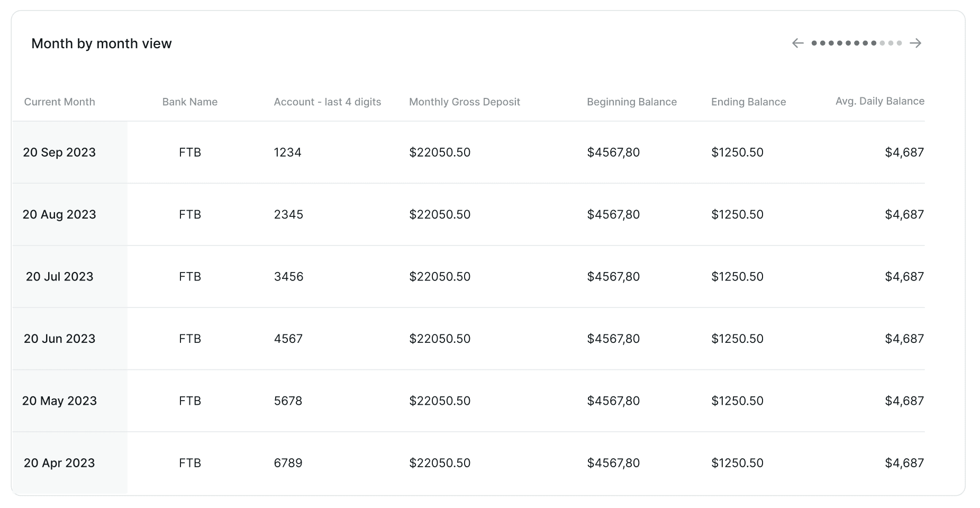The width and height of the screenshot is (980, 508).
Task: Click the Ending Balance column header
Action: [748, 102]
